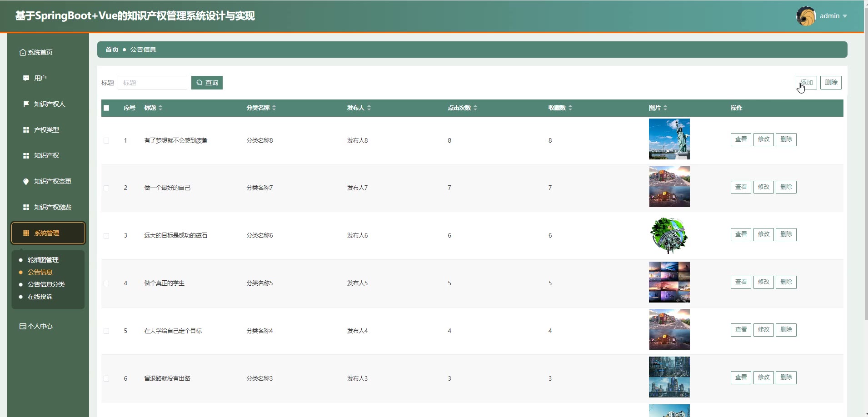This screenshot has height=417, width=868.
Task: Check the row 5 checkbox for 在大学给自己定个目标
Action: point(106,331)
